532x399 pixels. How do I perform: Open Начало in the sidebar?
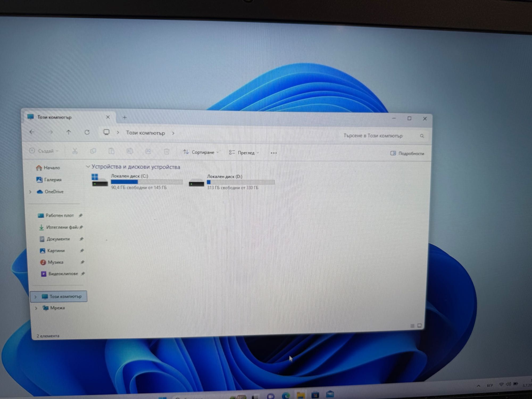tap(48, 168)
